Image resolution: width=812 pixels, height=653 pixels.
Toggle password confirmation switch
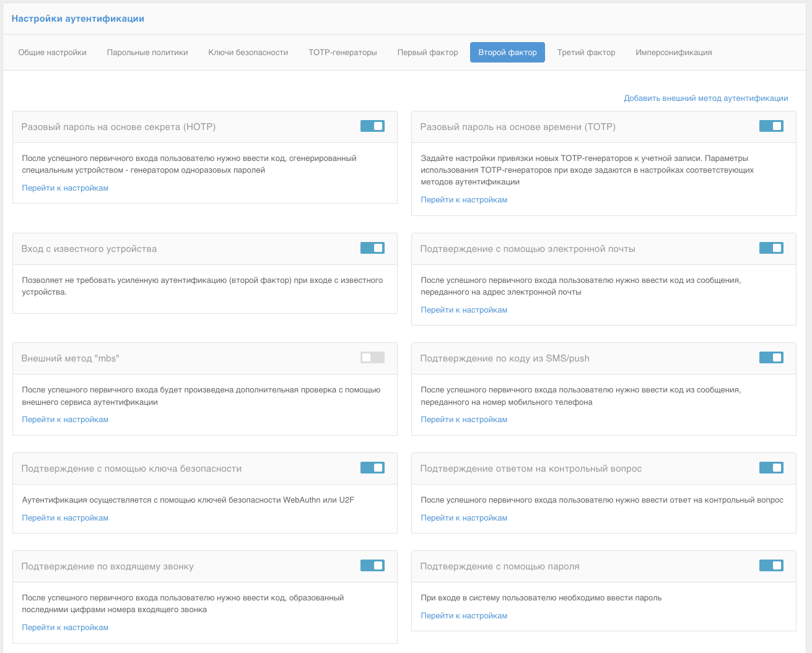coord(771,566)
